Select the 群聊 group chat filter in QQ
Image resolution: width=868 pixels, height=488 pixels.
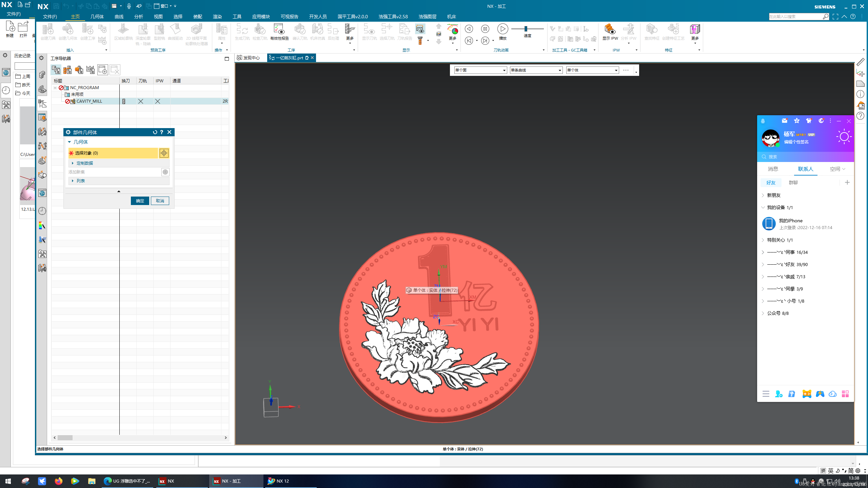(793, 183)
